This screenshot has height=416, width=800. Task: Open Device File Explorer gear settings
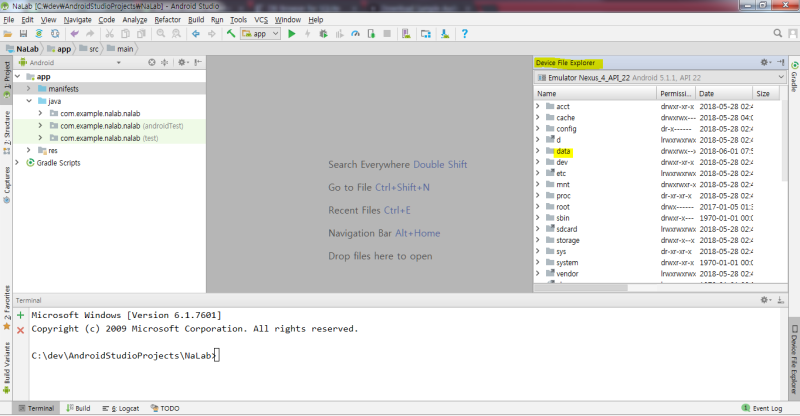[765, 62]
